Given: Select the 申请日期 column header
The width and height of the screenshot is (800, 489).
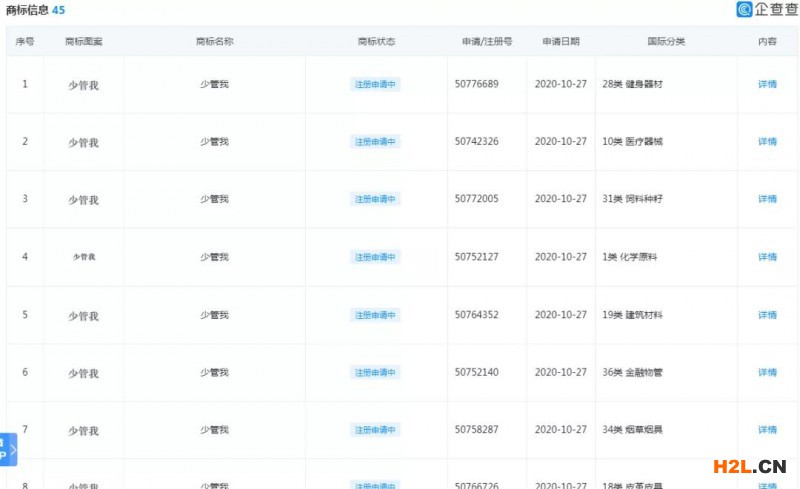Looking at the screenshot, I should tap(560, 42).
